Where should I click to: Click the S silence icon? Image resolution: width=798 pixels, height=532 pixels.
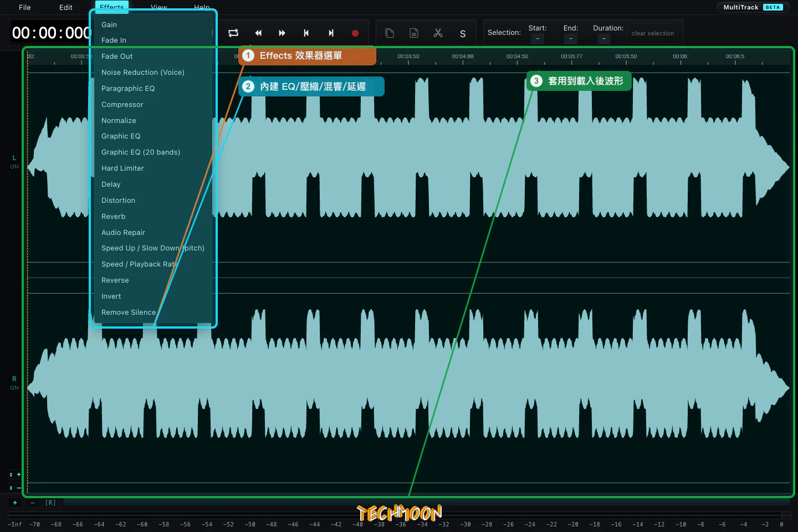[463, 34]
